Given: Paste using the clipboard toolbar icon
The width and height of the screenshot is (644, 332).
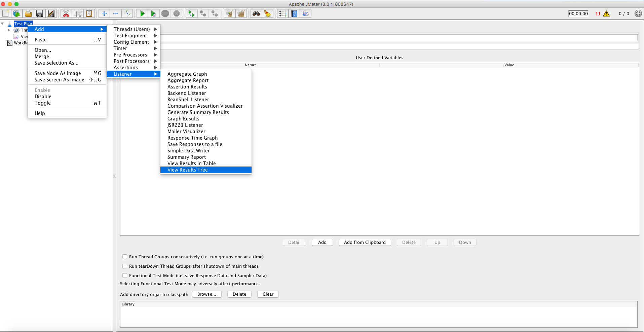Looking at the screenshot, I should 89,13.
